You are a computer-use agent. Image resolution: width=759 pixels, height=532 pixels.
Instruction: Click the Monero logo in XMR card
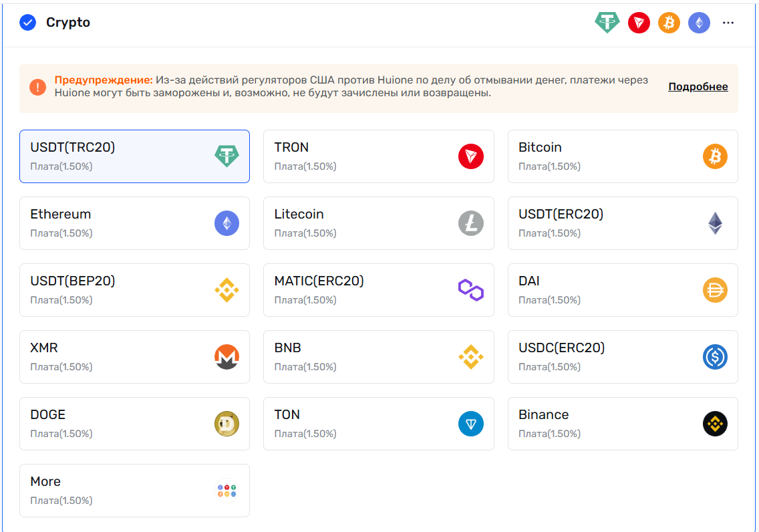226,357
